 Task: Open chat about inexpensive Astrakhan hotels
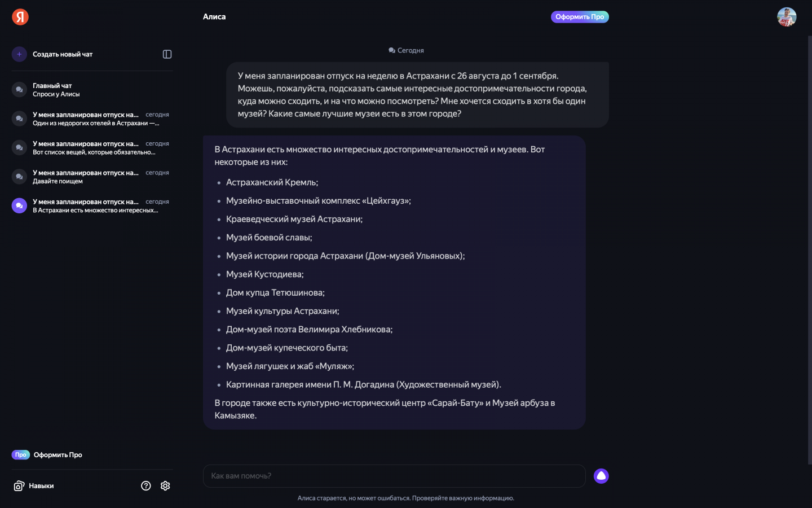[96, 119]
